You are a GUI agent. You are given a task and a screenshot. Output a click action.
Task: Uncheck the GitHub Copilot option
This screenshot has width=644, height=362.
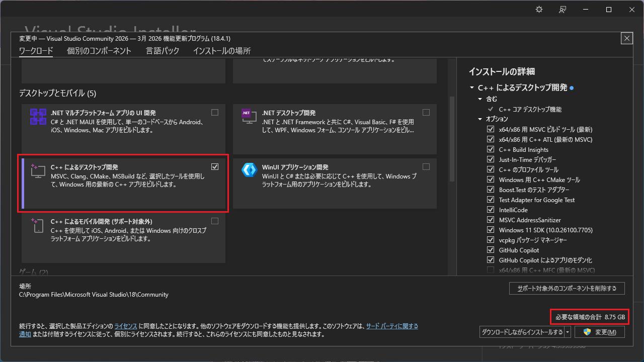click(491, 250)
